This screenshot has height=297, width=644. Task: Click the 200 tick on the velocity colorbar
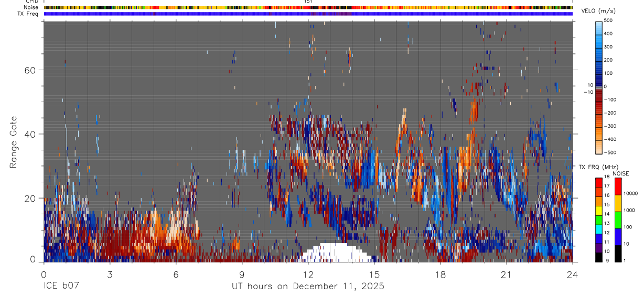[x=609, y=60]
